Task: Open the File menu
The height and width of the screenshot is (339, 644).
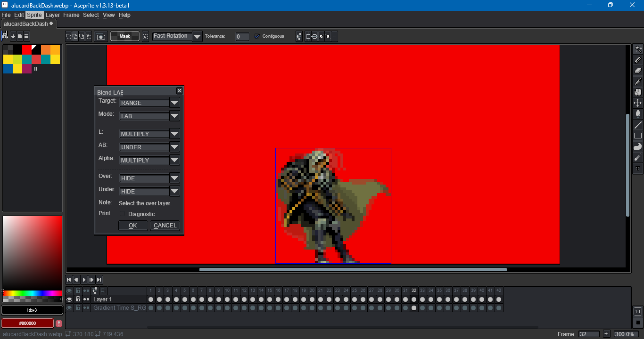Action: tap(6, 15)
